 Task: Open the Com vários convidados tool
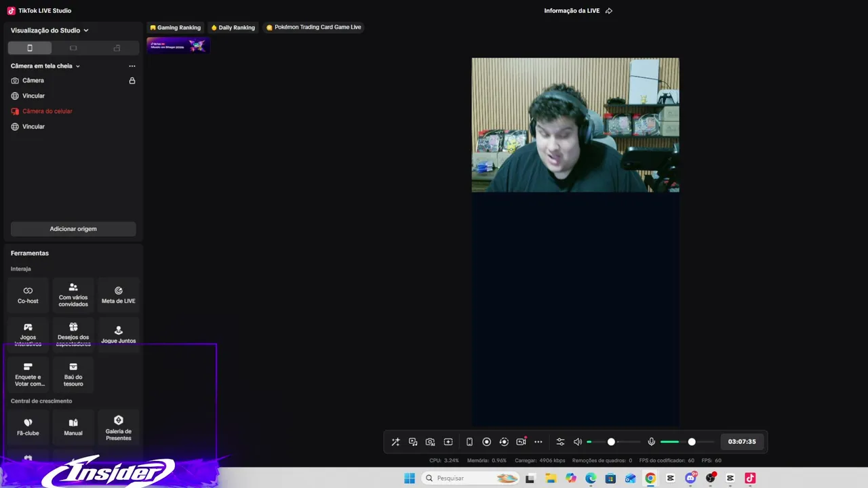[73, 295]
